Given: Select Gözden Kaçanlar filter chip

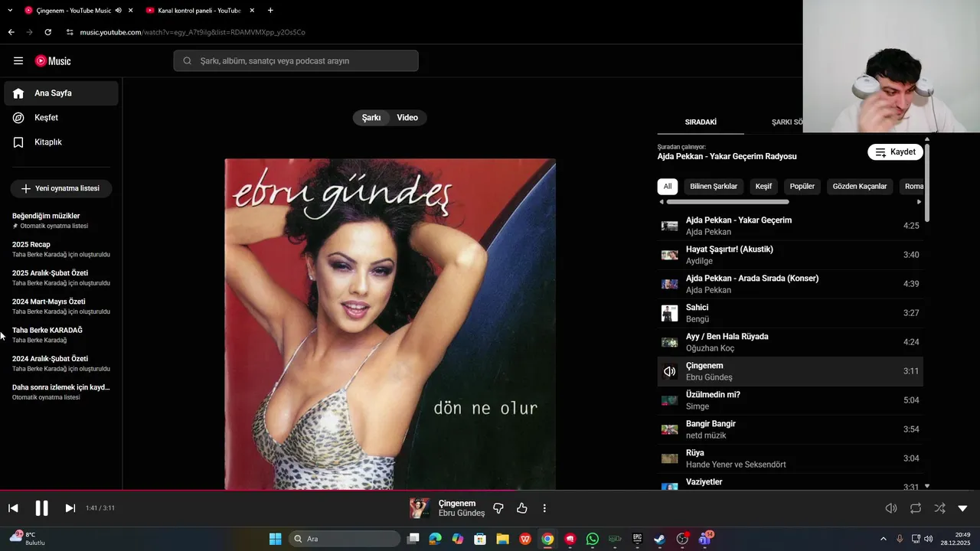Looking at the screenshot, I should pos(860,187).
